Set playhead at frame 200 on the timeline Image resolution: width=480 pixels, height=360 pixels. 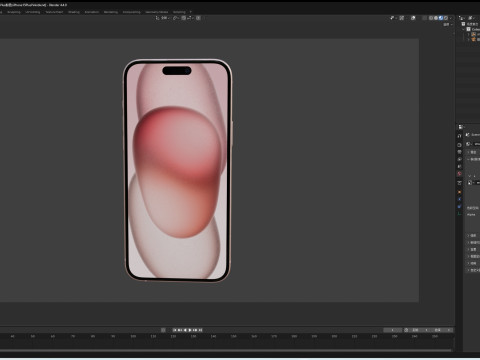334,337
